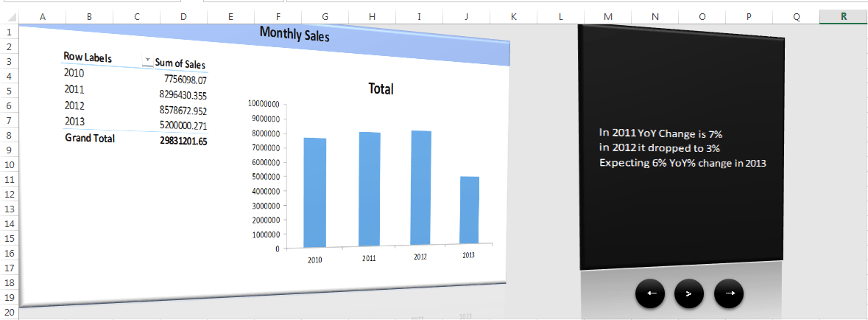Click the 2010 bar in chart

pos(315,192)
